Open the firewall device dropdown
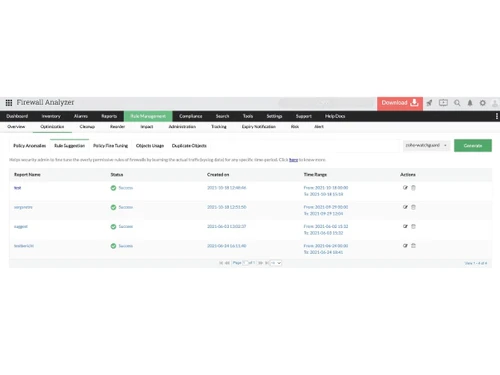This screenshot has height=375, width=500. 426,145
